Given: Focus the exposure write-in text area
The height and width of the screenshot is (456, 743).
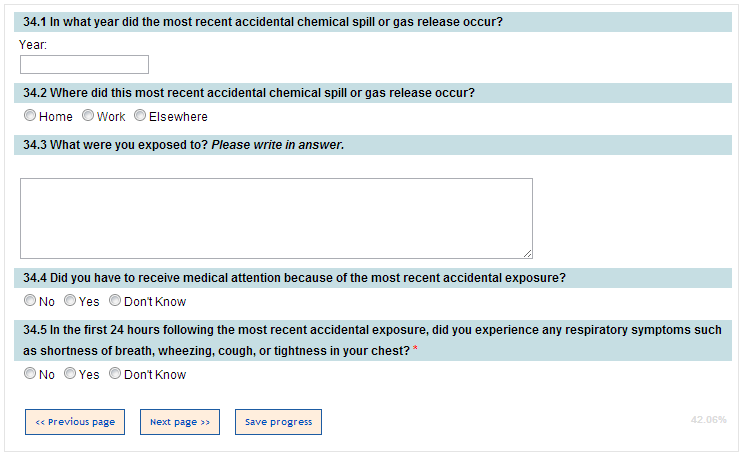Looking at the screenshot, I should tap(276, 218).
